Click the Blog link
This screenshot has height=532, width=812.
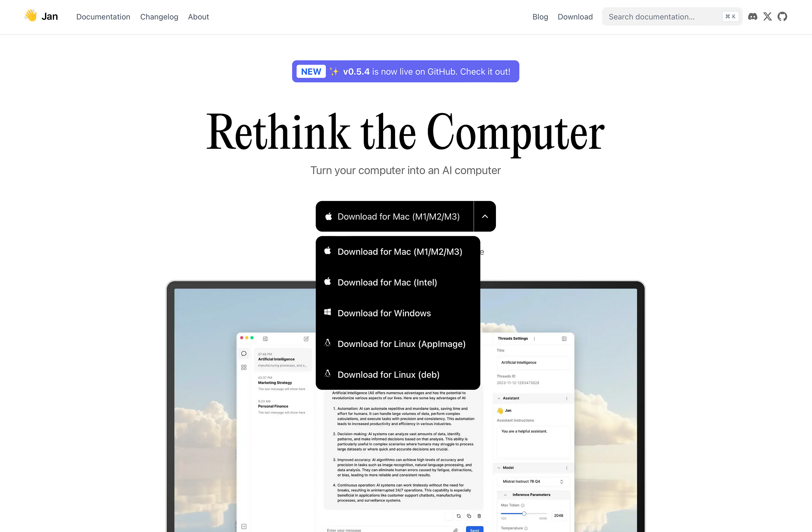pos(540,17)
